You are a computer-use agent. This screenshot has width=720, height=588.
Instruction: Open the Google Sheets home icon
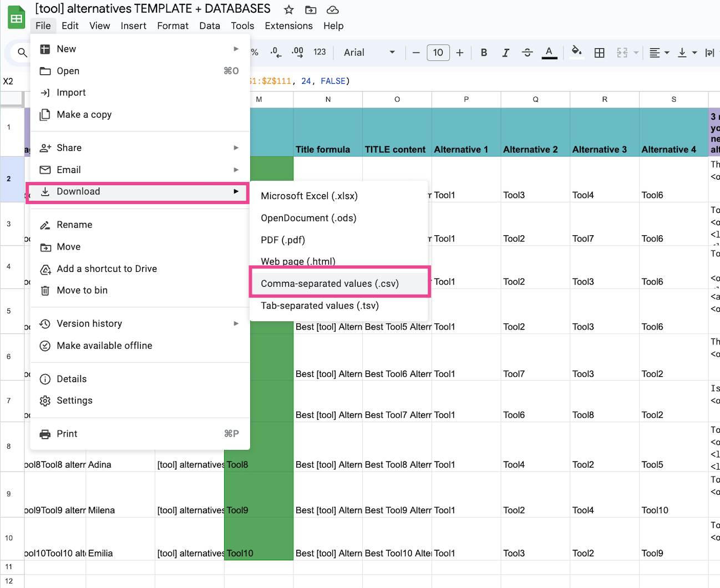pyautogui.click(x=17, y=17)
